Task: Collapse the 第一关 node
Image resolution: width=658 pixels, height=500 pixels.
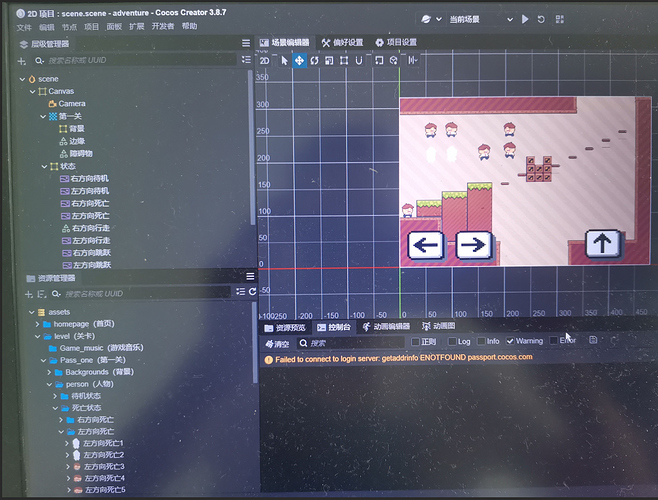Action: click(x=43, y=117)
